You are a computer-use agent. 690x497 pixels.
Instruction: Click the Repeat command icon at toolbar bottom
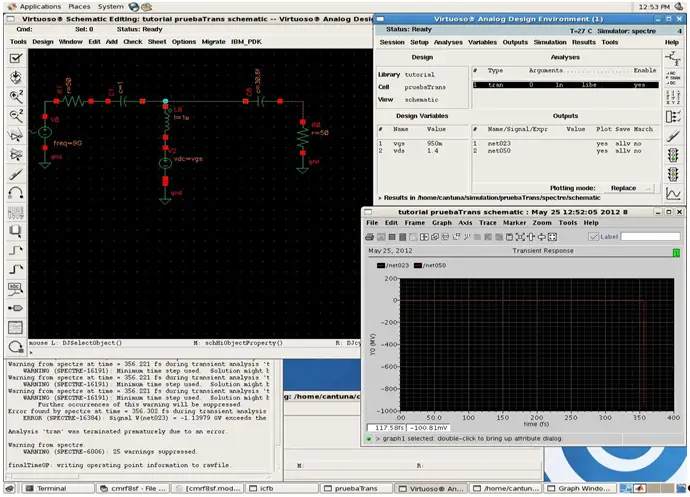[16, 347]
